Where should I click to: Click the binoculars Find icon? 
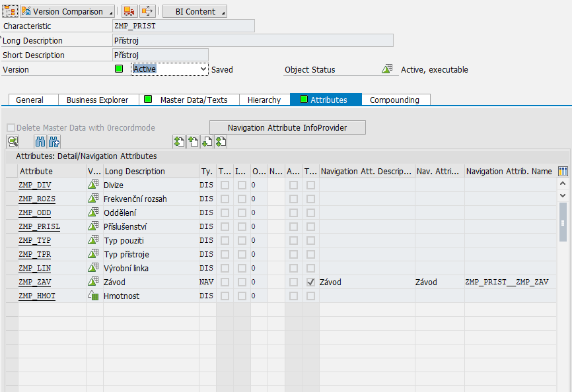tap(40, 141)
